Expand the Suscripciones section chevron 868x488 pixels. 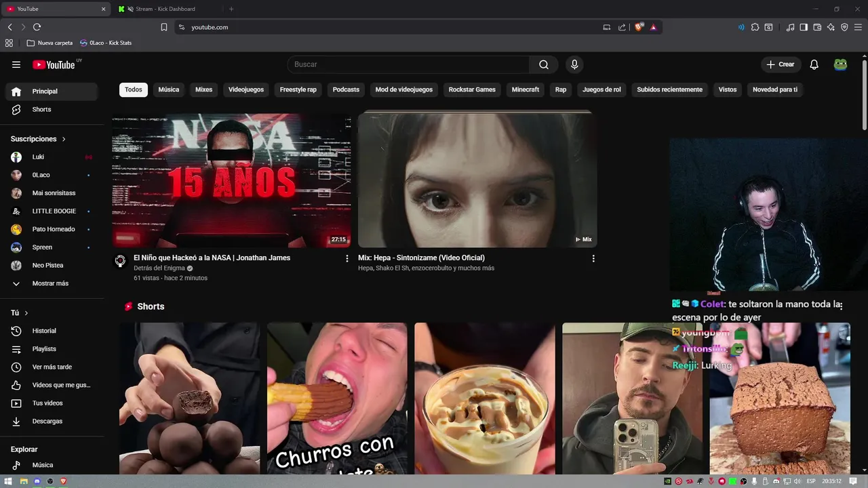tap(64, 139)
